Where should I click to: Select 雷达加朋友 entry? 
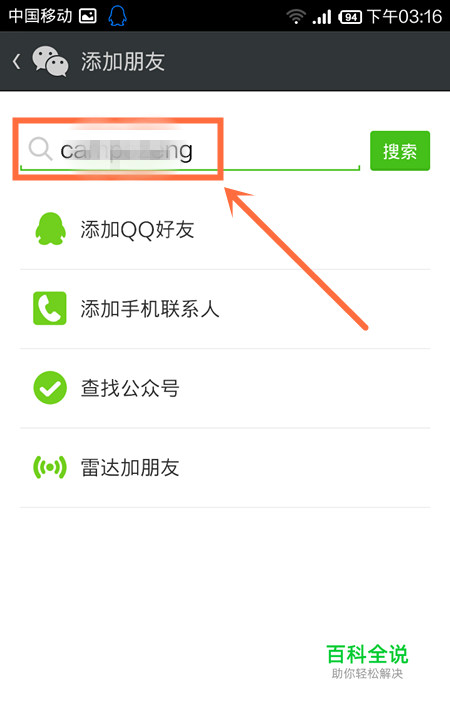(225, 468)
